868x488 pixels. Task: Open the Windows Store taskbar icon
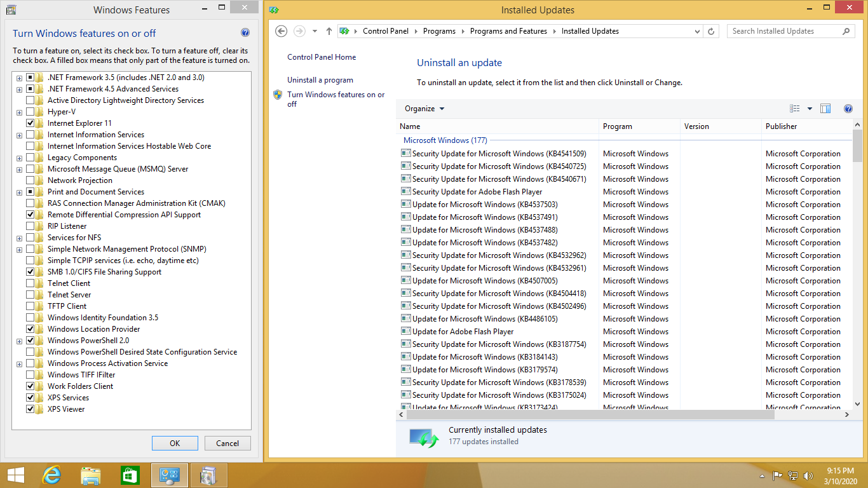130,475
